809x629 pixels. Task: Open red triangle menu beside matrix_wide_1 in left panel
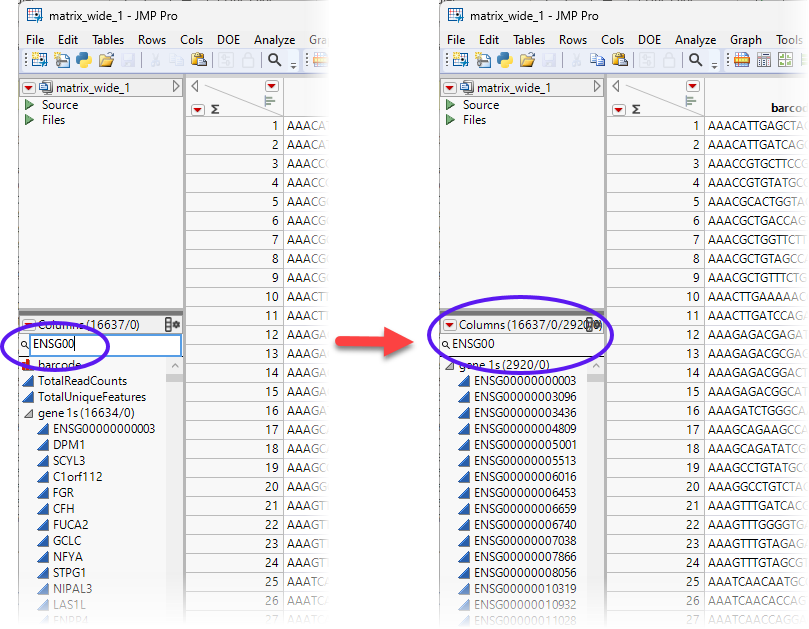(28, 88)
